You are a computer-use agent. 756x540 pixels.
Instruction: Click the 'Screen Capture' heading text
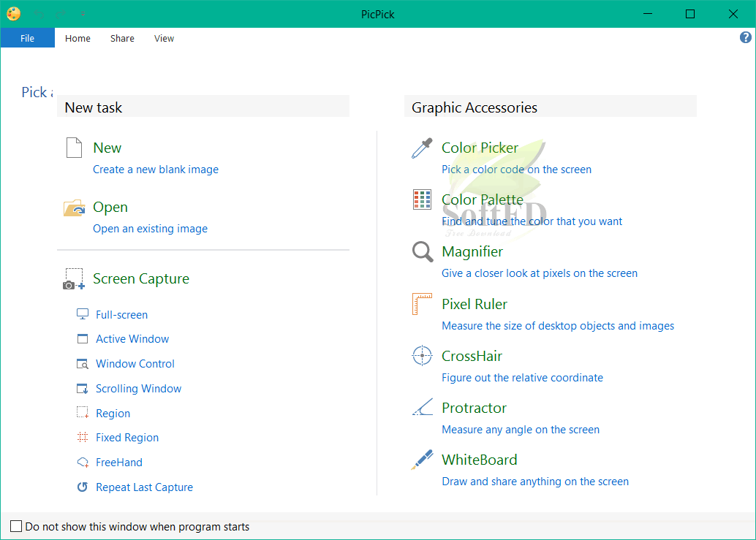tap(141, 279)
